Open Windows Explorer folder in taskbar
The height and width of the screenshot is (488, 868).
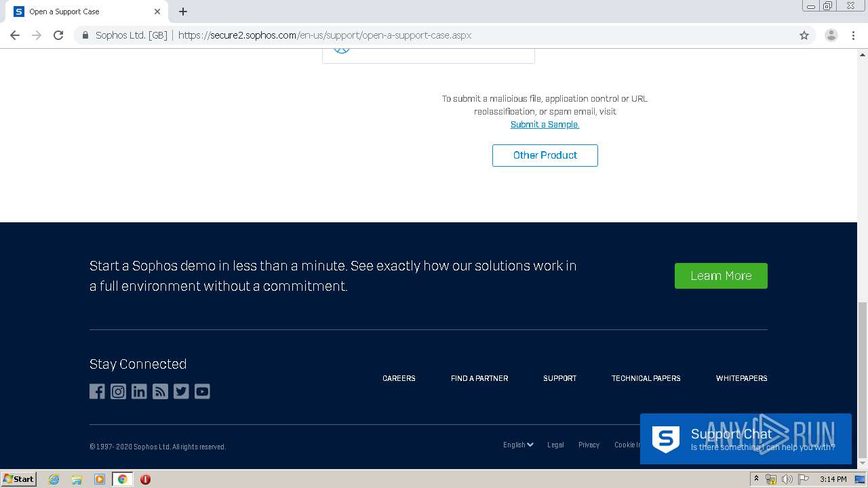coord(77,479)
